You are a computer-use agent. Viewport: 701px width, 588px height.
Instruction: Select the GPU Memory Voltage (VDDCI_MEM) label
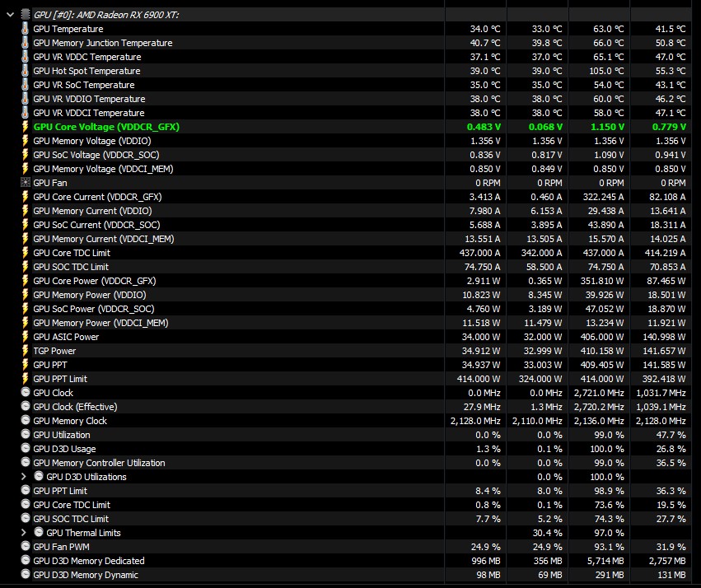pos(103,169)
